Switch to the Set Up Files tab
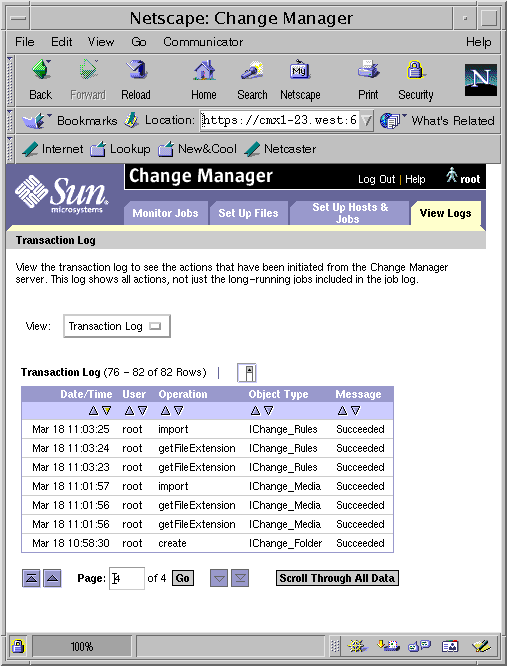 (248, 213)
